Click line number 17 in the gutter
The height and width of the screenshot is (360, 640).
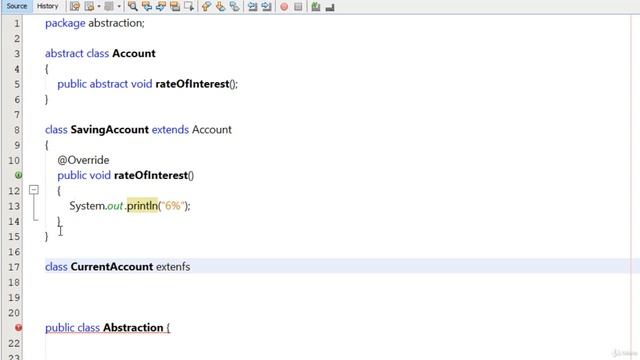pyautogui.click(x=14, y=267)
